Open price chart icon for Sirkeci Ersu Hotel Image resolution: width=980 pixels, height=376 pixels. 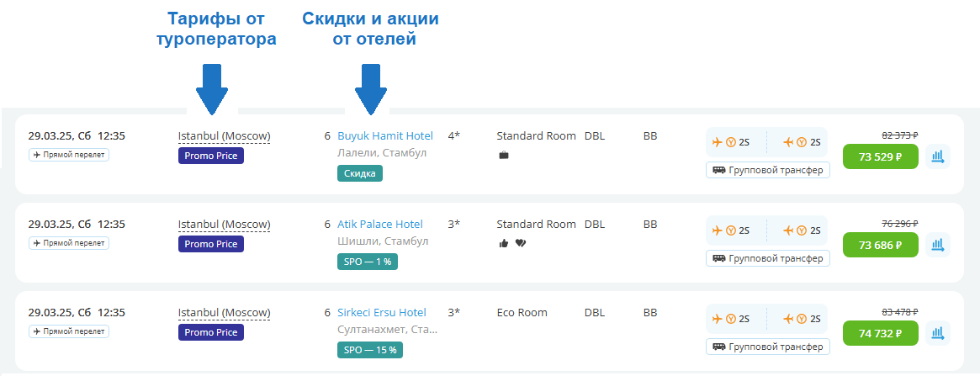938,333
